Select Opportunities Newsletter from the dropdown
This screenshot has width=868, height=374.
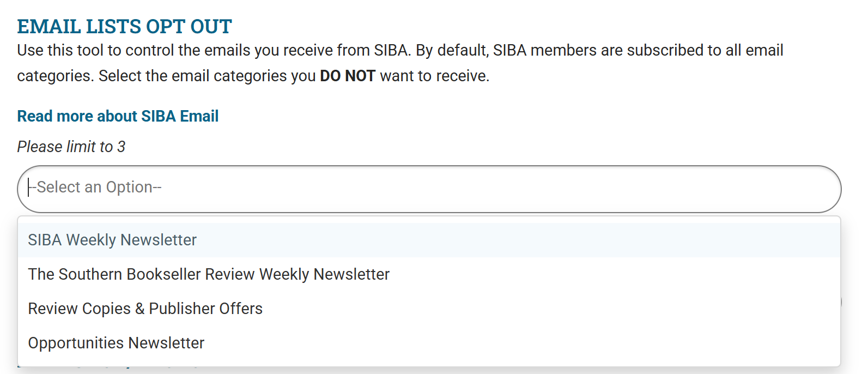(117, 343)
